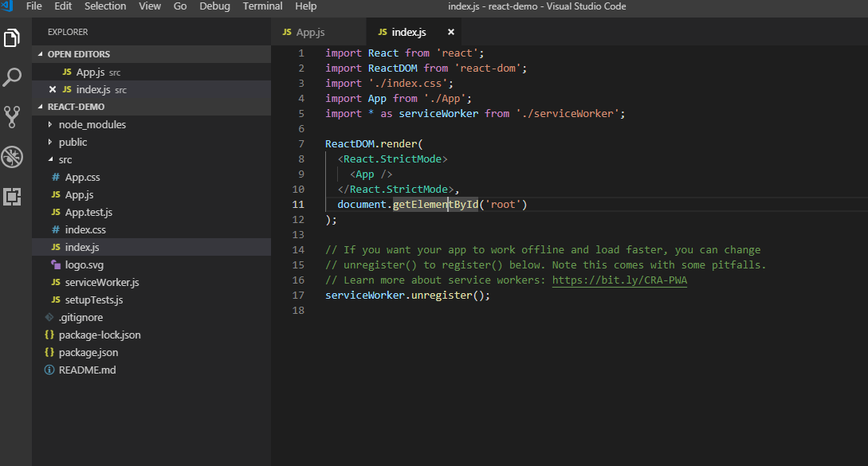Expand the public folder

point(50,142)
